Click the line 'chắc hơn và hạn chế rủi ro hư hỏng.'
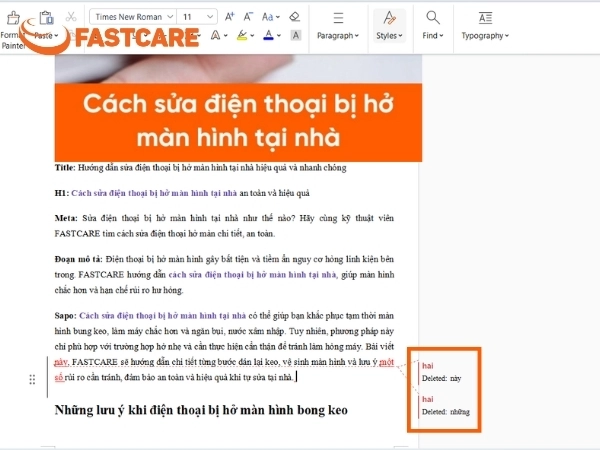 119,290
